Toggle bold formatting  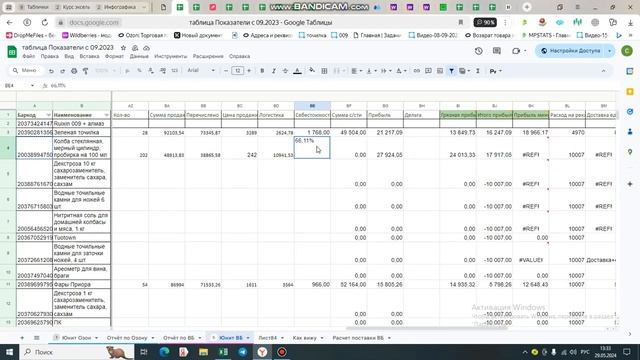(262, 71)
